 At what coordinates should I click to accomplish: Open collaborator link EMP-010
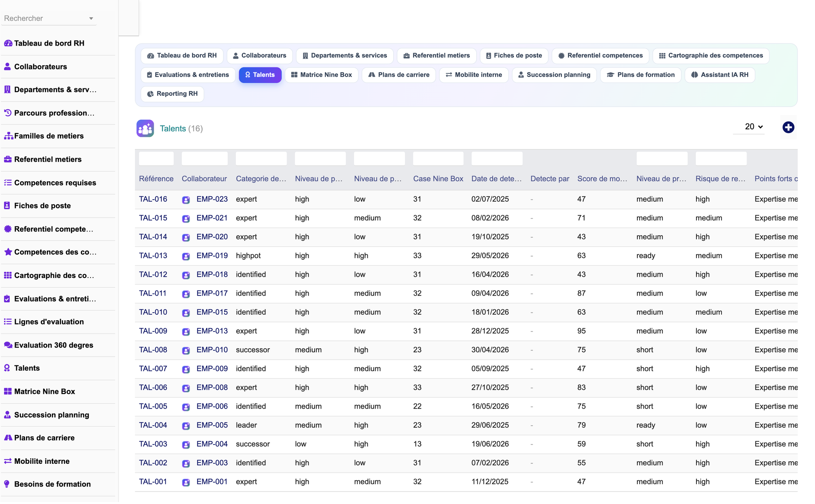[x=212, y=350]
